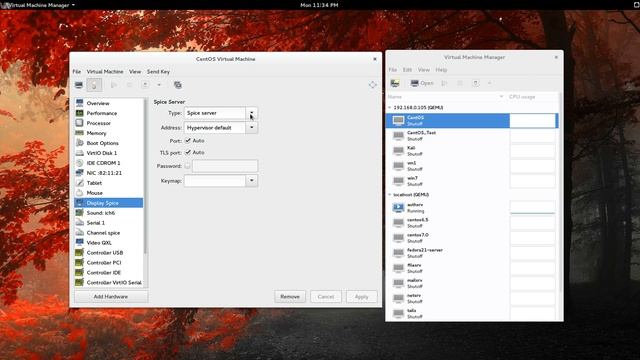Click hardware list vertical scrollbar

(145, 176)
